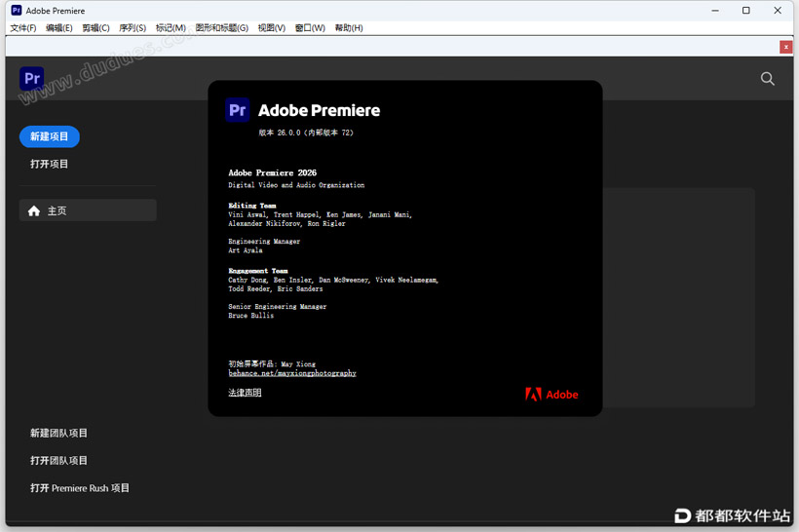Open the 图形和标题(G) menu

tap(221, 28)
